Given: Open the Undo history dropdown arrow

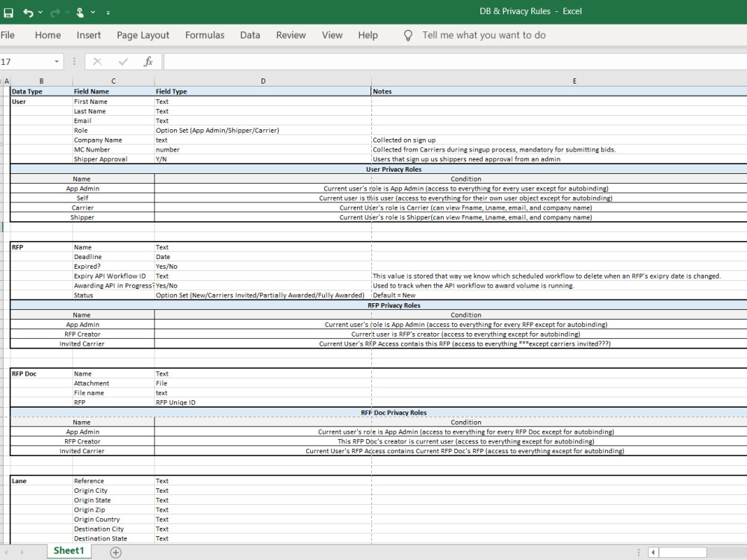Looking at the screenshot, I should pos(40,13).
